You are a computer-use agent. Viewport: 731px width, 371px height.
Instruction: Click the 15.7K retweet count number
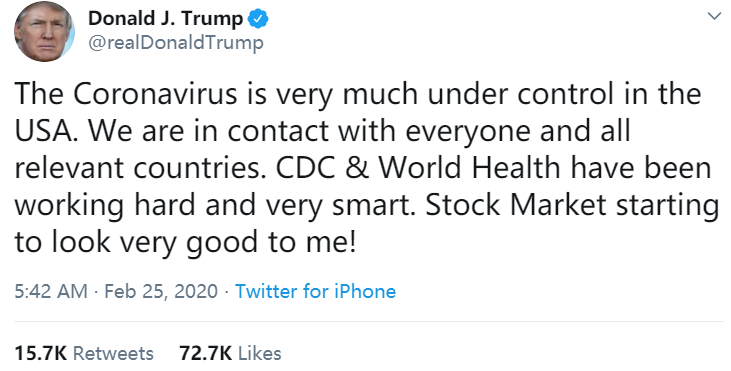pos(41,353)
